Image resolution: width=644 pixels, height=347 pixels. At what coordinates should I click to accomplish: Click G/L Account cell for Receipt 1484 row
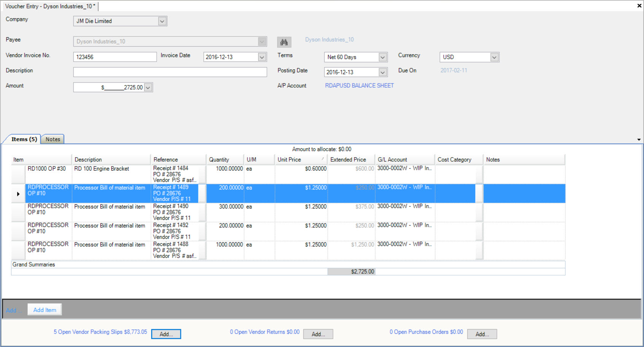pyautogui.click(x=405, y=174)
